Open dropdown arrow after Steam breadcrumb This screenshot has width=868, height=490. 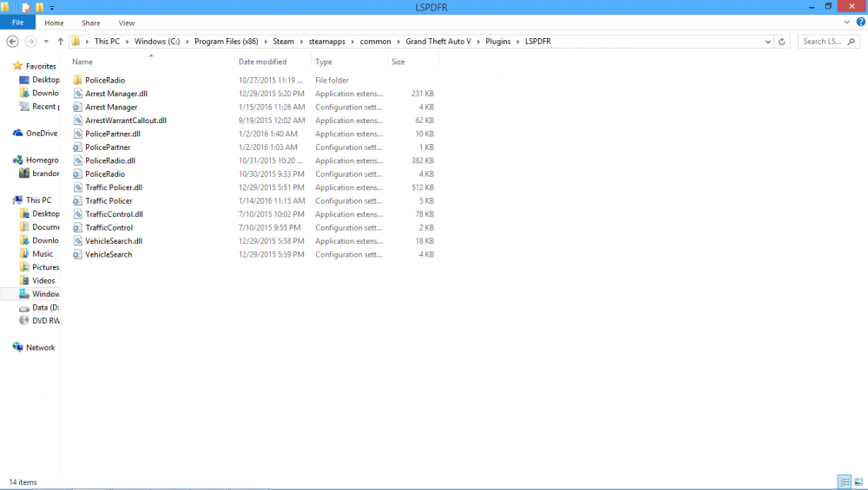[302, 42]
